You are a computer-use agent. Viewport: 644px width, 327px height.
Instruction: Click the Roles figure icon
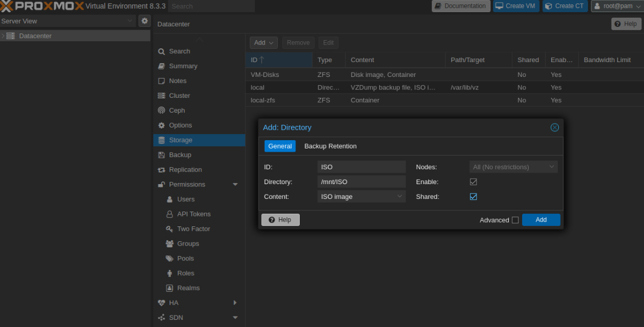tap(170, 273)
